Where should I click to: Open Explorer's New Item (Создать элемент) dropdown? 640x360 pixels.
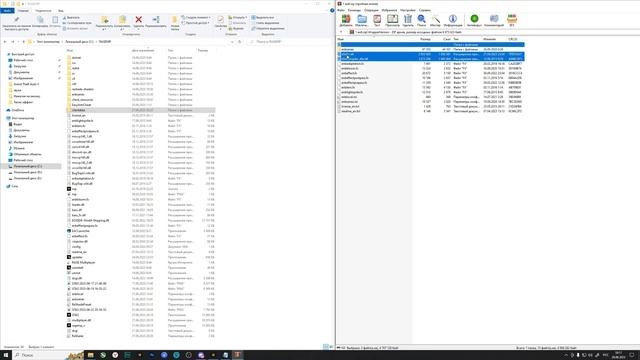click(196, 18)
